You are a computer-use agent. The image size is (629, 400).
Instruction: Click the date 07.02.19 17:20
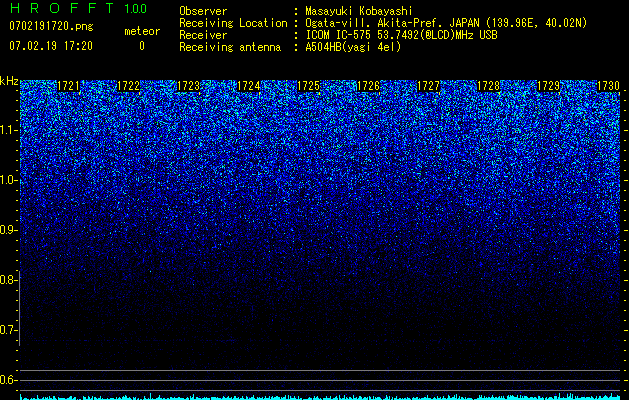[51, 46]
